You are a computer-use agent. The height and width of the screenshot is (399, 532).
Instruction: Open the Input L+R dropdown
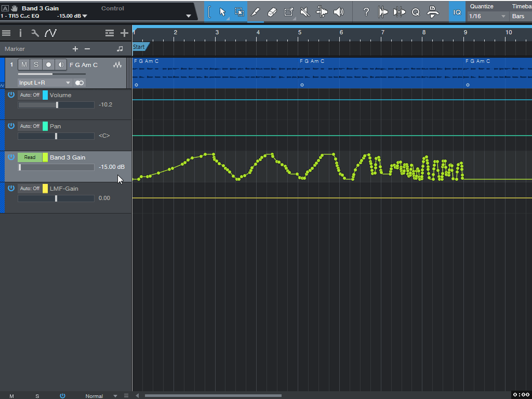coord(45,83)
